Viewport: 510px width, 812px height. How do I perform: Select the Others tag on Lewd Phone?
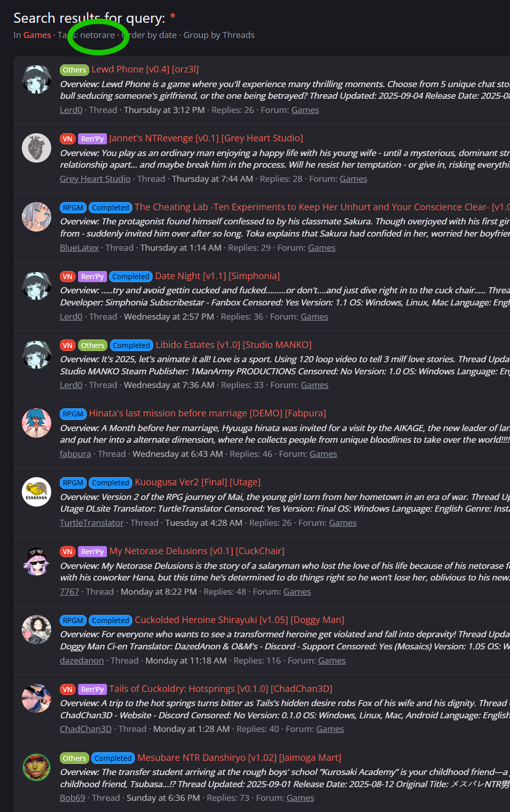click(x=75, y=70)
